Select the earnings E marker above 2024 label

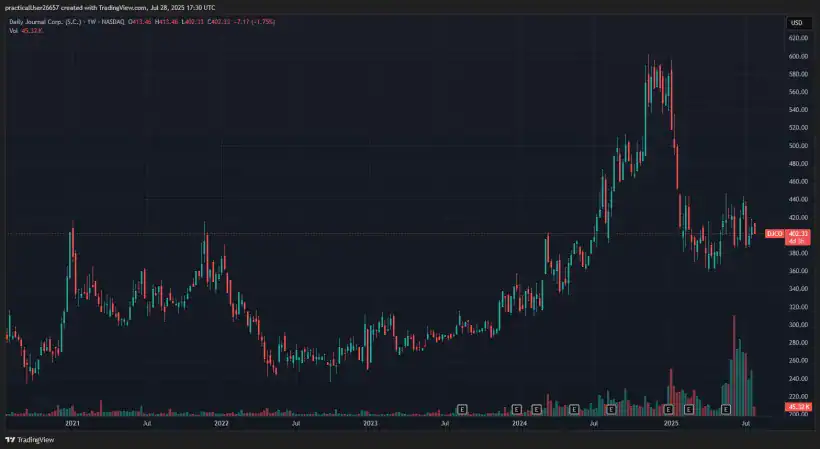click(x=517, y=409)
